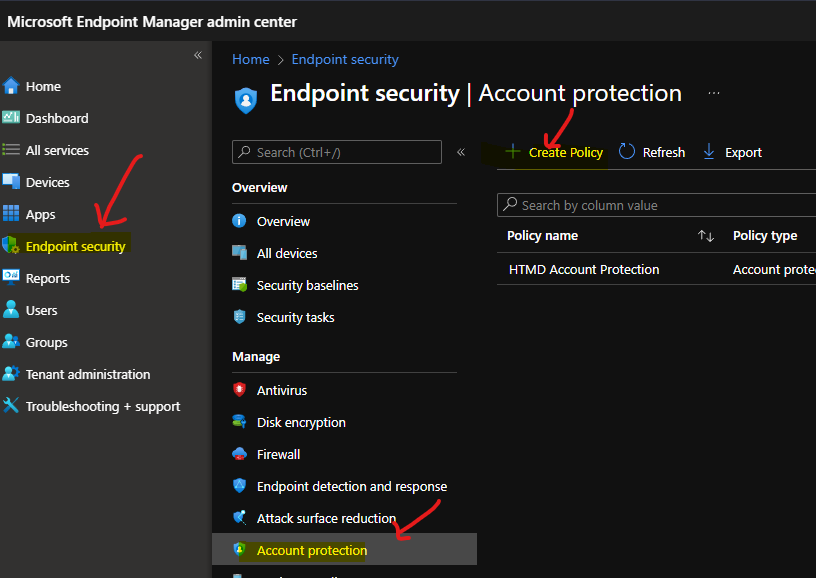Open Troubleshooting + support

pyautogui.click(x=103, y=406)
